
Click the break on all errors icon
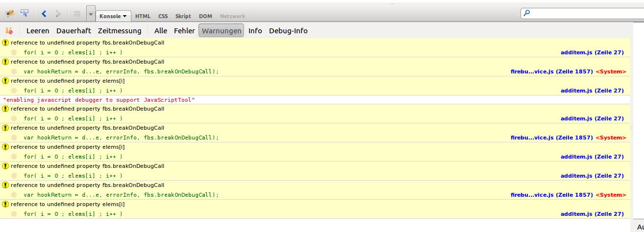[x=9, y=31]
